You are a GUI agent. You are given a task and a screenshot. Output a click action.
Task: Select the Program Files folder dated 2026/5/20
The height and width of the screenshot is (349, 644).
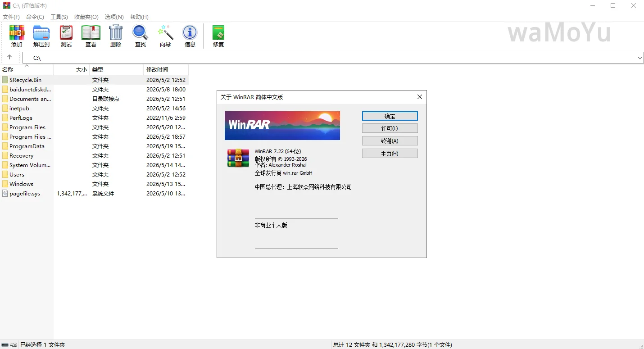(x=94, y=127)
